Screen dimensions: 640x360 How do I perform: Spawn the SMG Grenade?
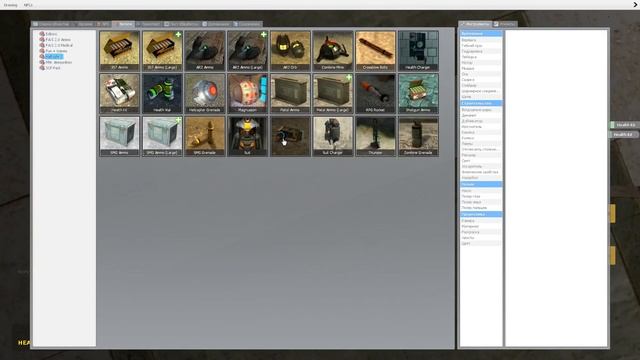(205, 136)
